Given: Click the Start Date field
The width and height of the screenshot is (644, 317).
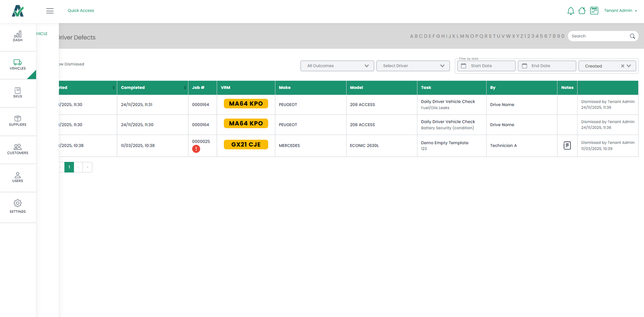Looking at the screenshot, I should 486,66.
